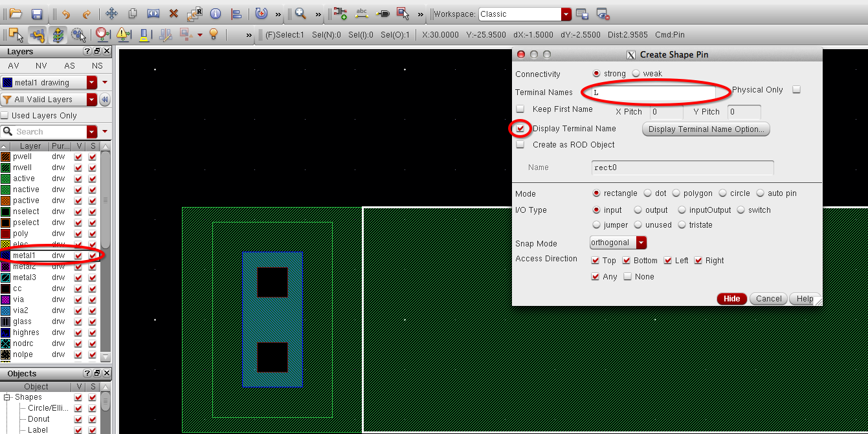Open the layer Search dropdown arrow
This screenshot has height=434, width=868.
point(92,131)
